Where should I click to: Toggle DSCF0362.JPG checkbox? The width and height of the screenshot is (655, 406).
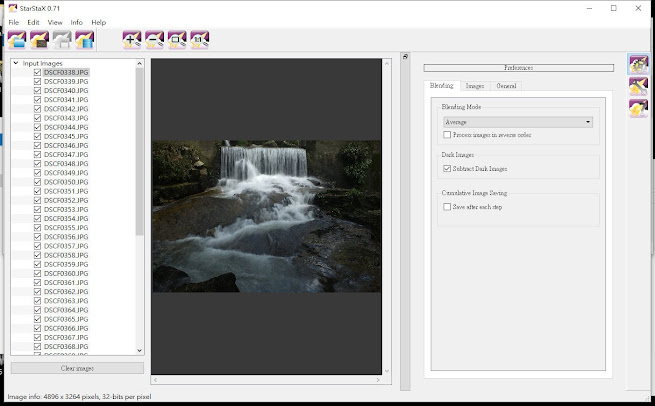38,292
